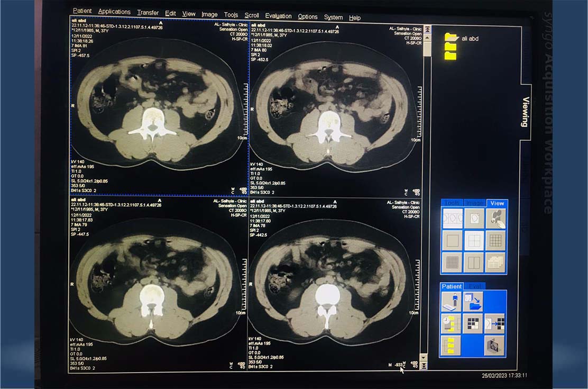Select the Eval tab beside Patient

475,286
